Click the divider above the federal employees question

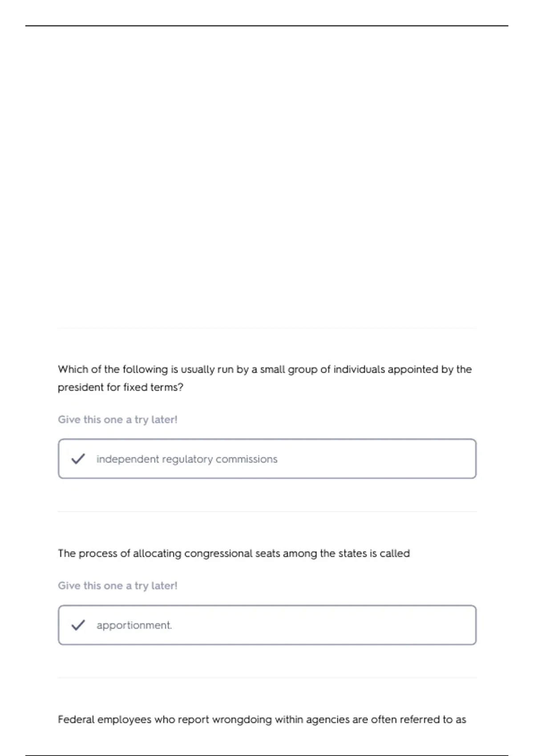click(x=267, y=678)
